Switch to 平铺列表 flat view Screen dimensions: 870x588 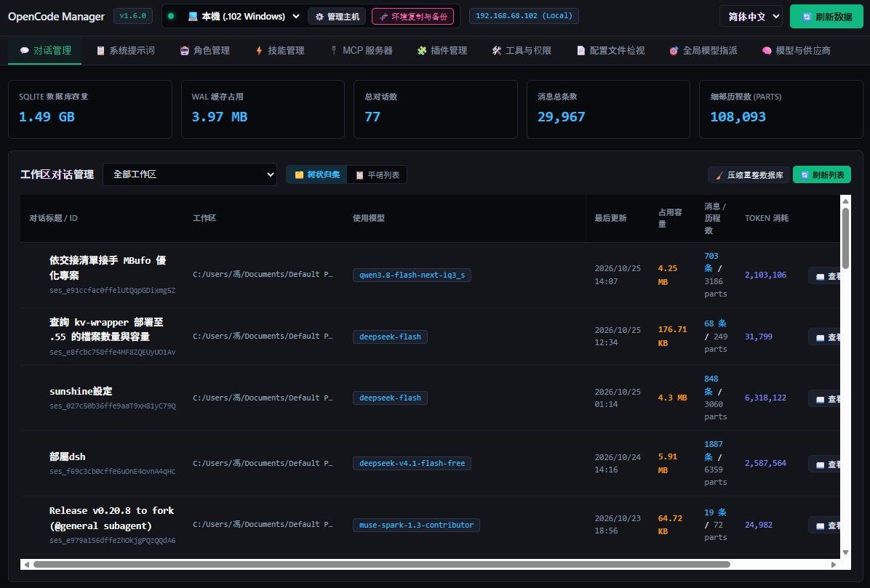point(378,174)
